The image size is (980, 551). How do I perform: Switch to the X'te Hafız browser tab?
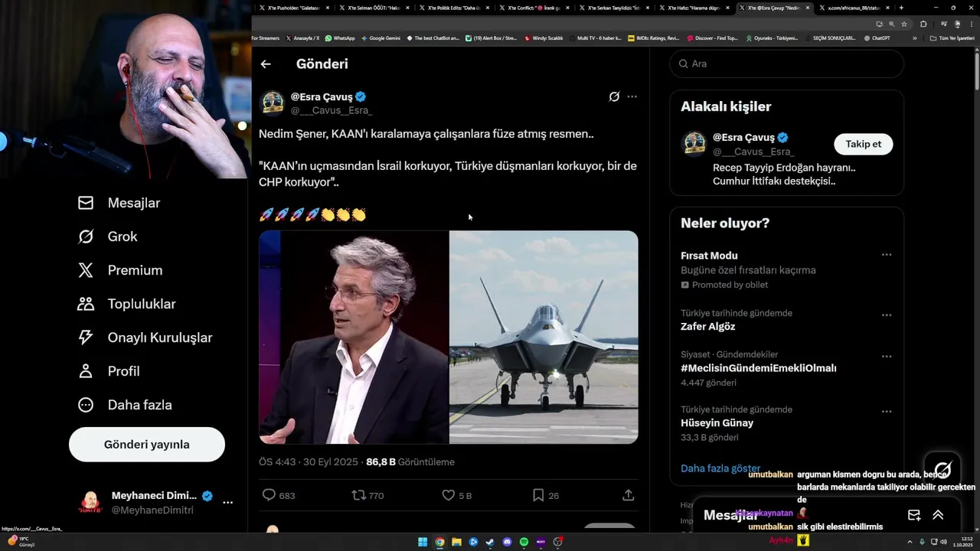[694, 8]
